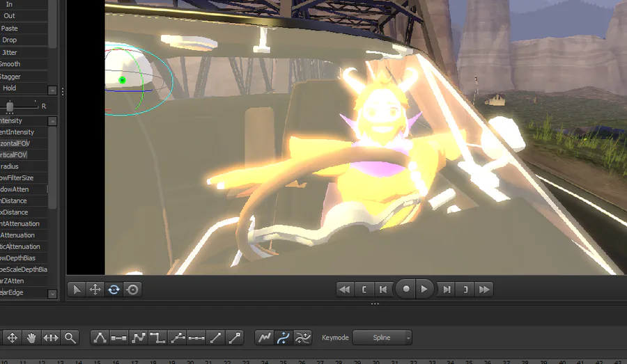
Task: Toggle the crossed curves with arrows button
Action: [303, 338]
